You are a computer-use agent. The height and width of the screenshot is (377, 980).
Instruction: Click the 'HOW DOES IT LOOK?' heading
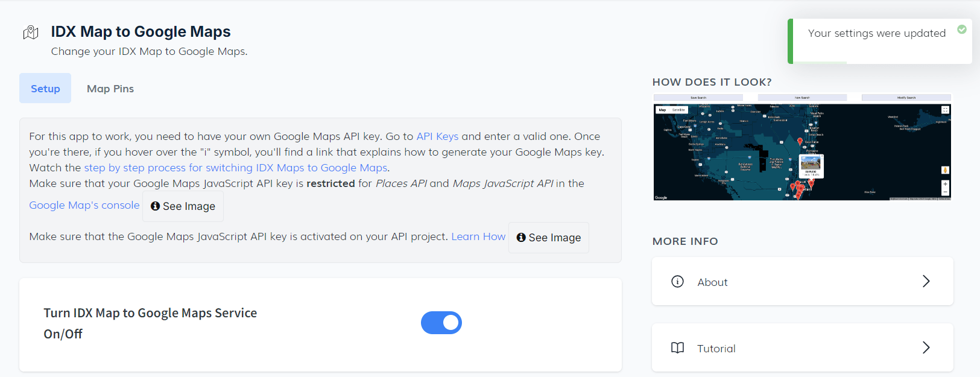pyautogui.click(x=712, y=82)
